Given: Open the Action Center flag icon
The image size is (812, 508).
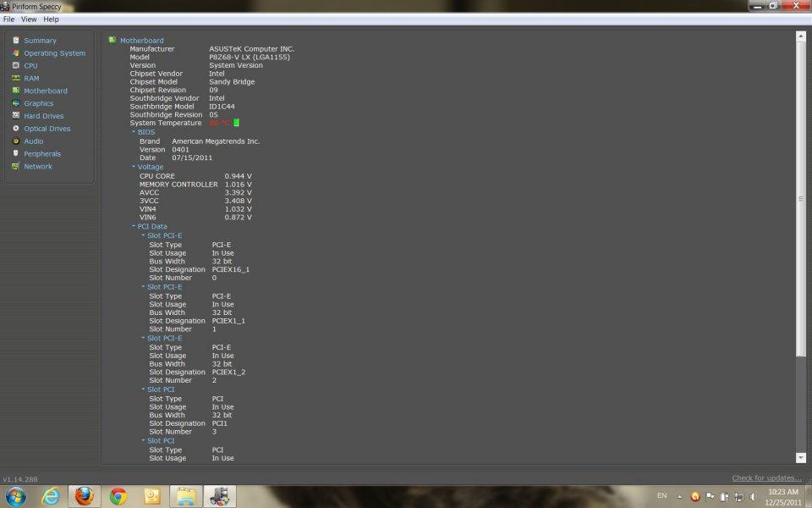Looking at the screenshot, I should pyautogui.click(x=710, y=497).
